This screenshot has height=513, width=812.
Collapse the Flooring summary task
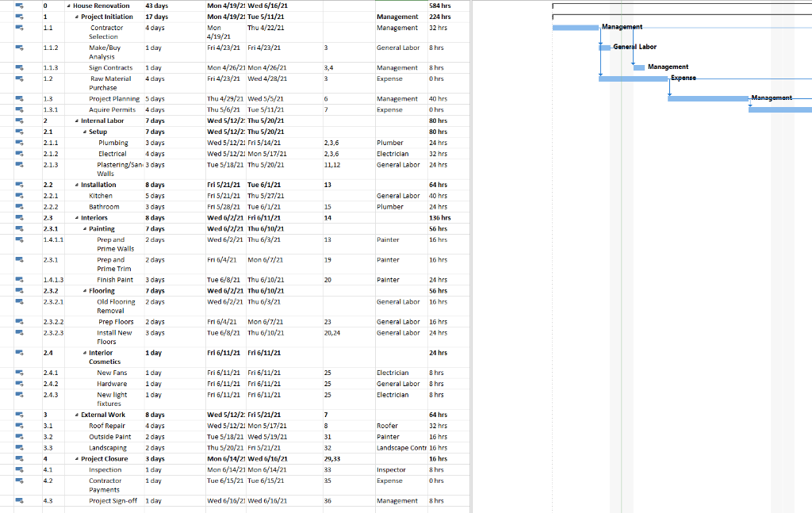[85, 291]
